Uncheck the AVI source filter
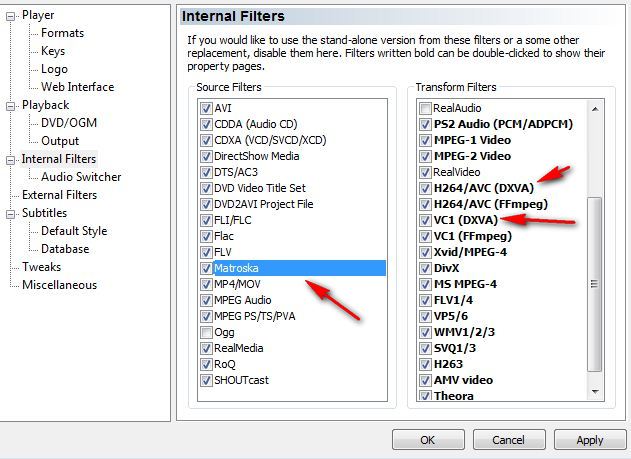Image resolution: width=631 pixels, height=459 pixels. click(x=206, y=108)
